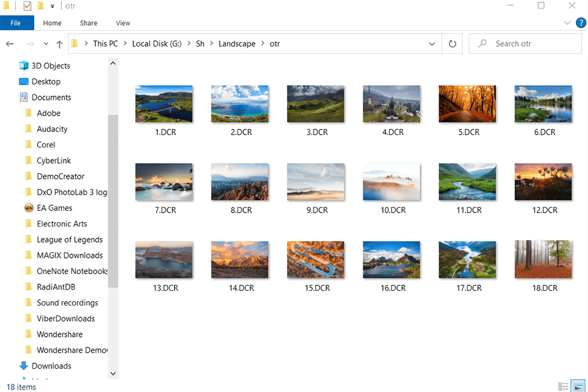Click navigation pane scroll up arrow
This screenshot has width=588, height=392.
coord(113,64)
